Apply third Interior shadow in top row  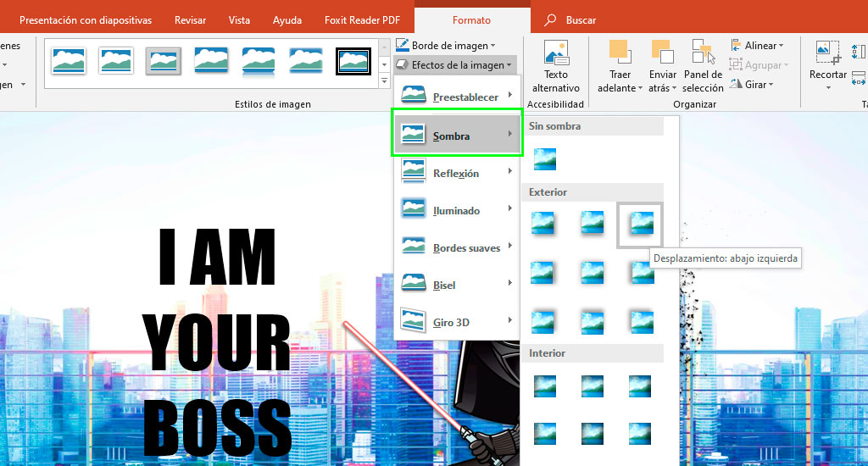(x=640, y=386)
